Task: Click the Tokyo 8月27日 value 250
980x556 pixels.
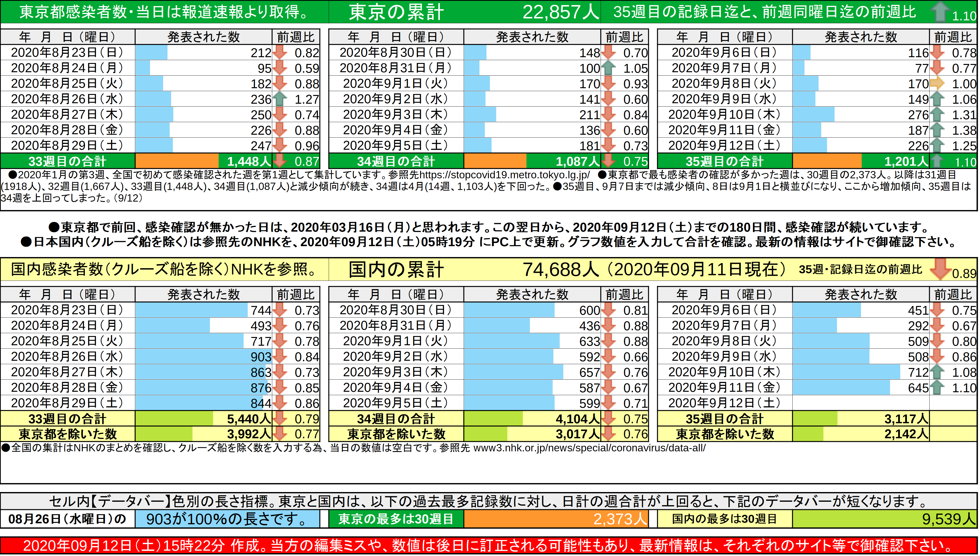Action: click(261, 115)
